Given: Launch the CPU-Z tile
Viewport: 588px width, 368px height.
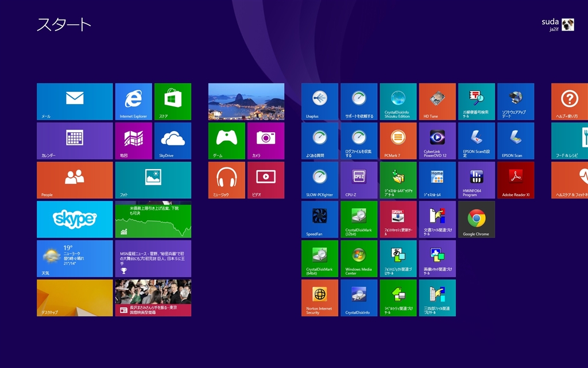Looking at the screenshot, I should pos(359,180).
